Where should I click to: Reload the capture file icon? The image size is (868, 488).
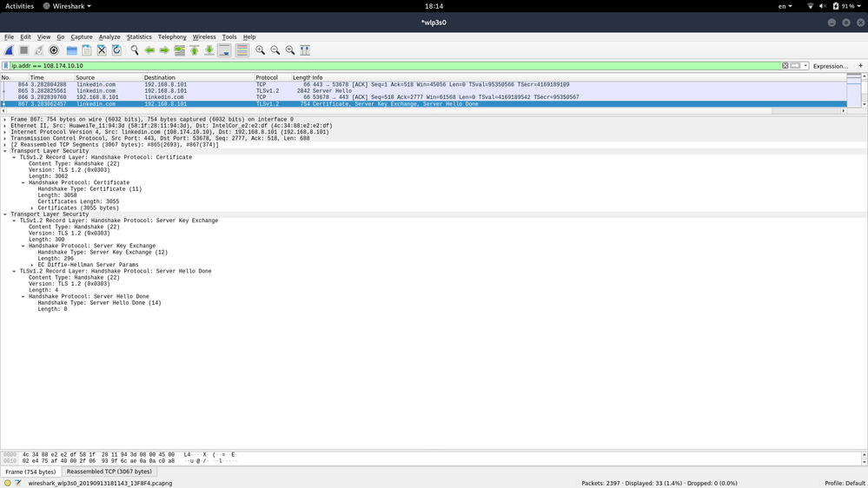click(116, 50)
